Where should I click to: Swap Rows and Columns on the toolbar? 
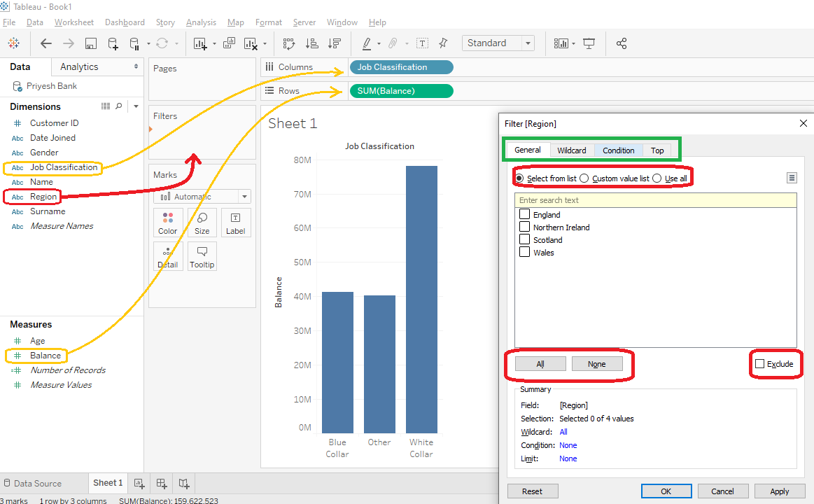[x=288, y=43]
